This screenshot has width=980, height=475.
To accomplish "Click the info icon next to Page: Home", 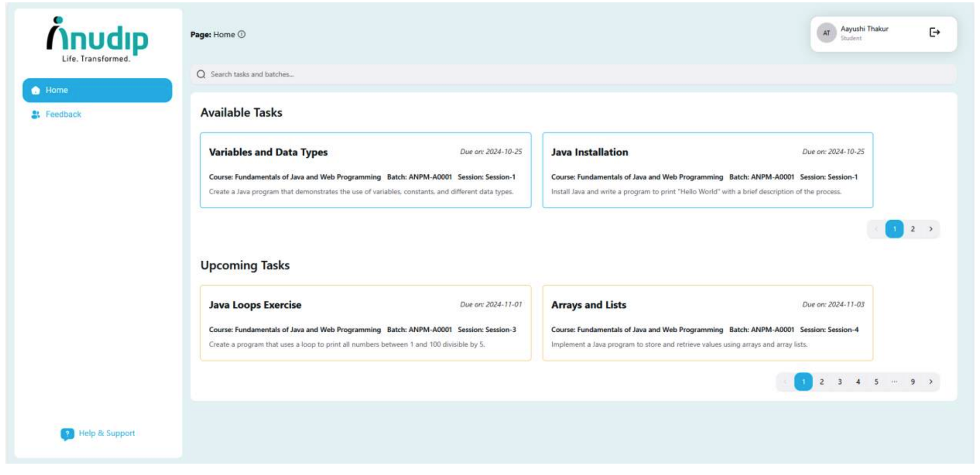I will coord(241,35).
